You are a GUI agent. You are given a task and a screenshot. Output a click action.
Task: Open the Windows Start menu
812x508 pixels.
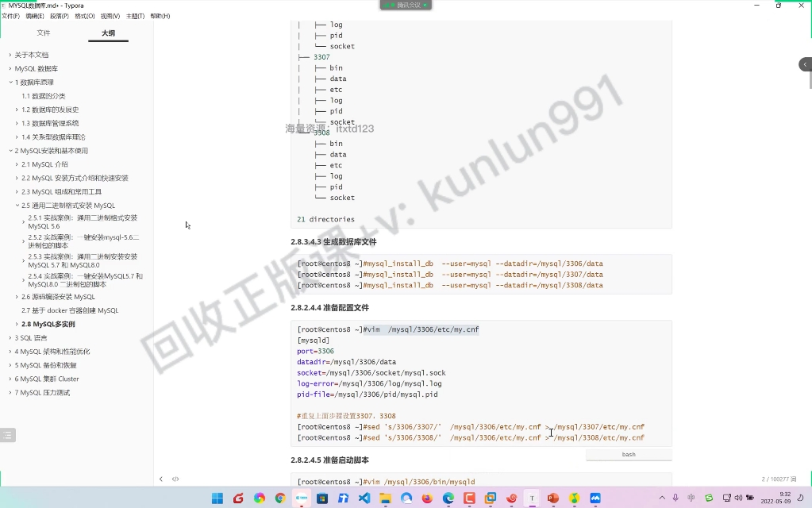coord(217,498)
